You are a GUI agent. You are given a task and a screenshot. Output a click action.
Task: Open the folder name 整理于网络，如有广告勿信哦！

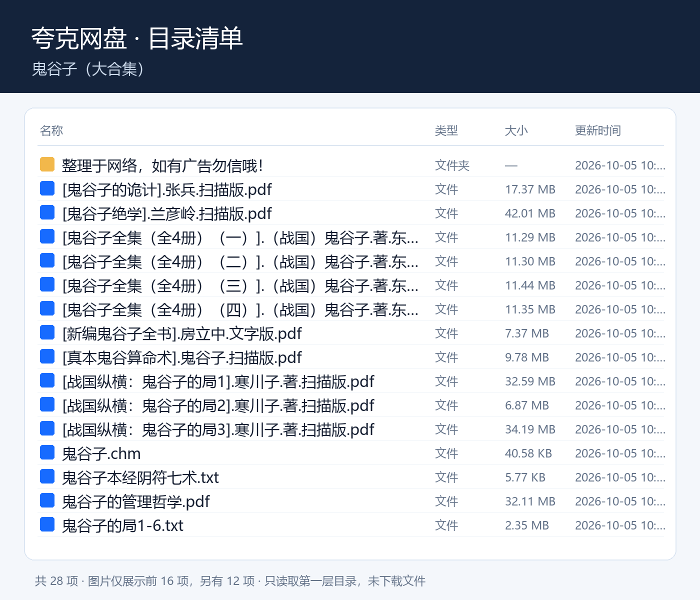[x=163, y=165]
